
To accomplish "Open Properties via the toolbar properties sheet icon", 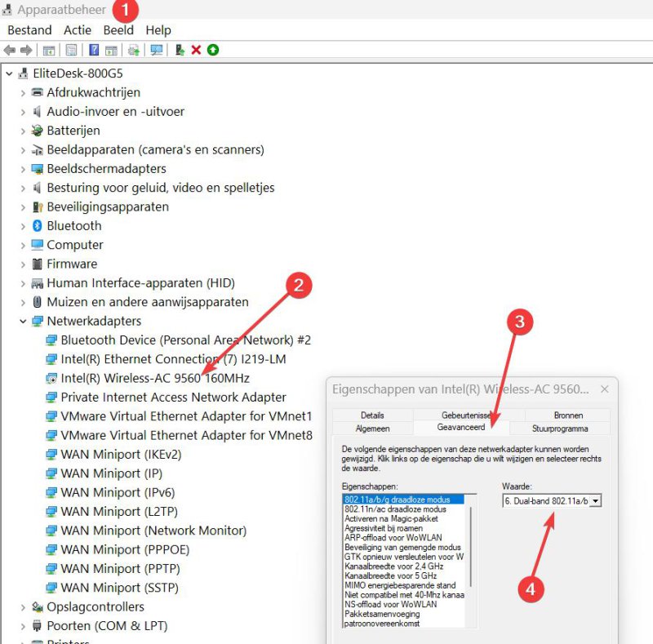I will (x=71, y=51).
